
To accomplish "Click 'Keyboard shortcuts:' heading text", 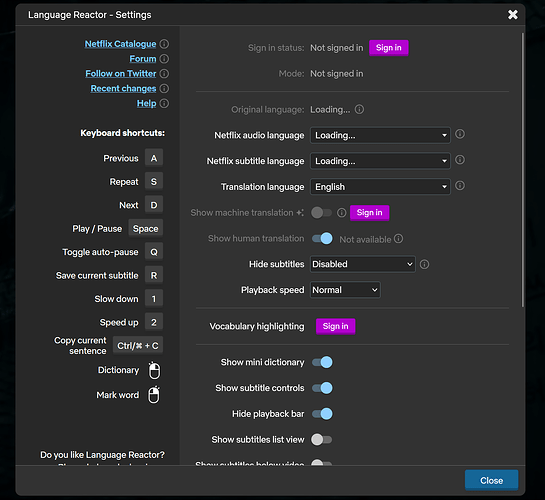I will pos(123,133).
